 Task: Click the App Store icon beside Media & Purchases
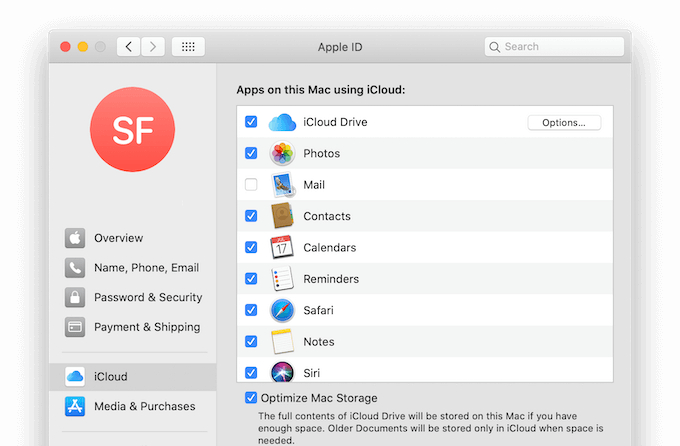tap(75, 407)
